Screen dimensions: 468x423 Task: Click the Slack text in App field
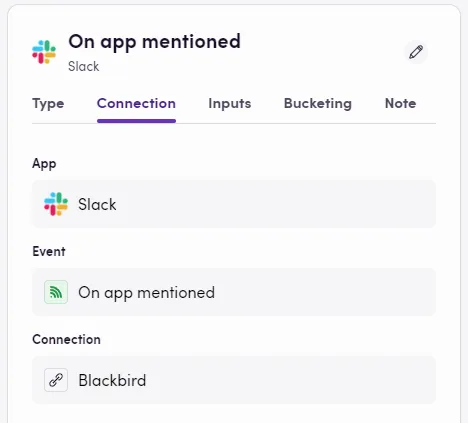pyautogui.click(x=97, y=204)
